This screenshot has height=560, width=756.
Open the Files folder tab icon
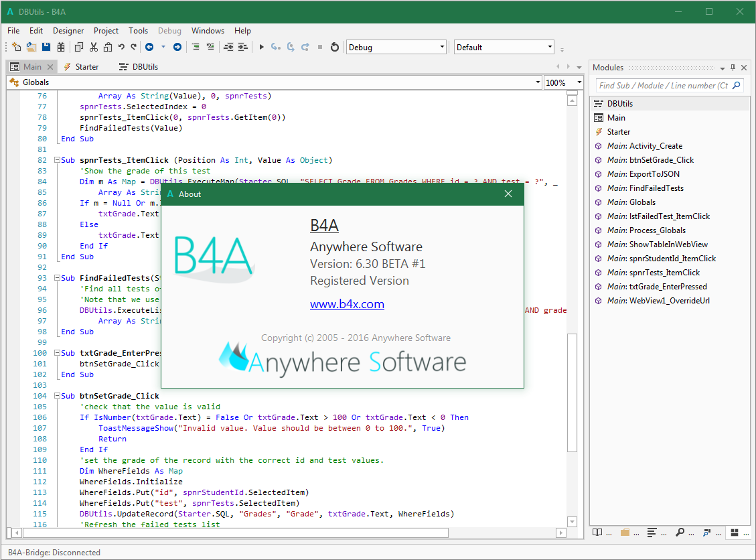pos(625,533)
